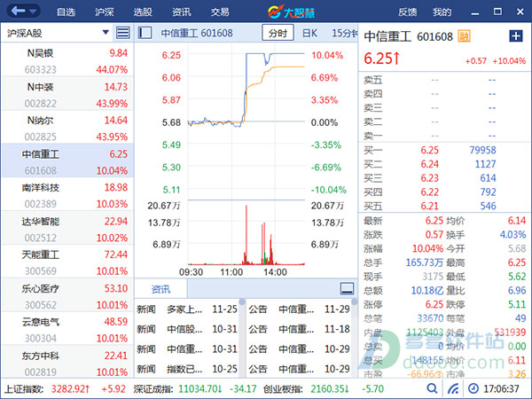This screenshot has height=399, width=532.
Task: Switch to the 分时 chart tab
Action: pos(278,33)
